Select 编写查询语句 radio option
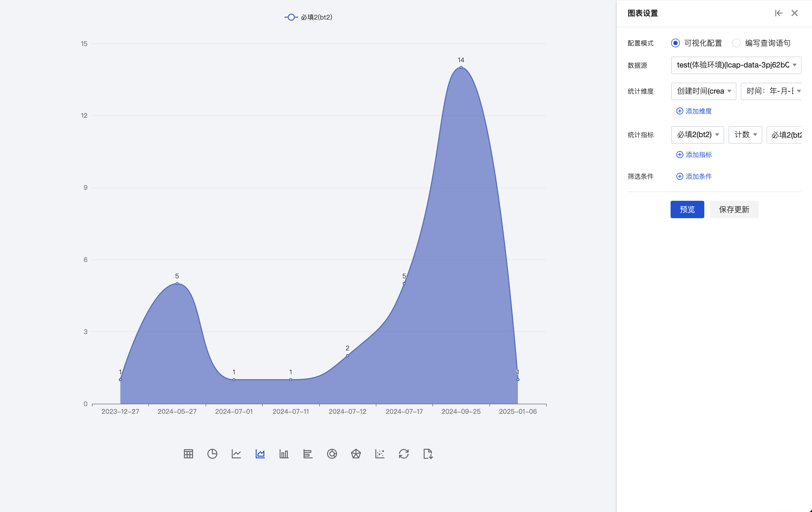Screen dimensions: 812x512 tap(736, 43)
